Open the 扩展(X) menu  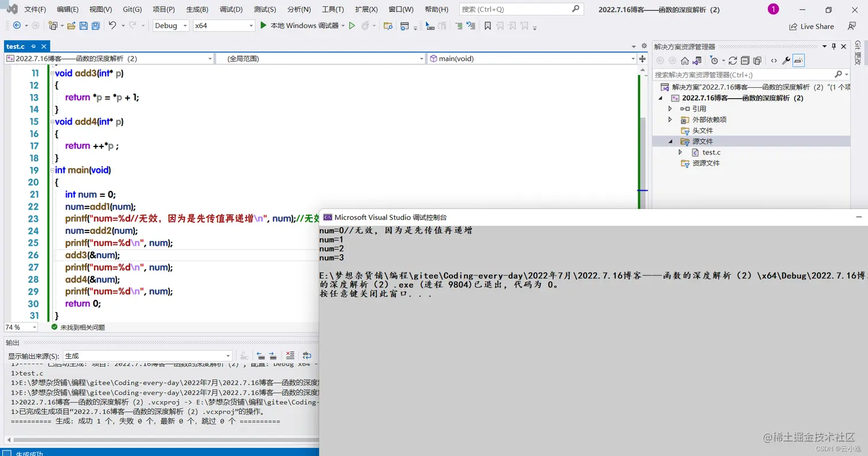pyautogui.click(x=366, y=9)
